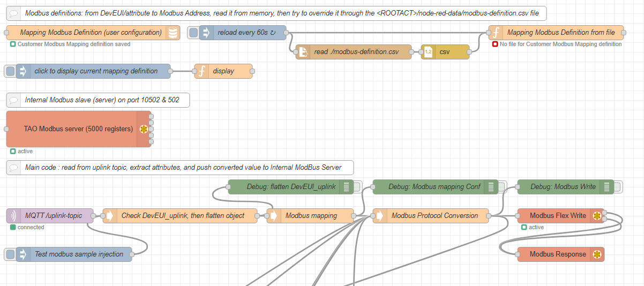Toggle the Debug: Modbus Write output button
Viewport: 644px width, 286px height.
click(617, 187)
